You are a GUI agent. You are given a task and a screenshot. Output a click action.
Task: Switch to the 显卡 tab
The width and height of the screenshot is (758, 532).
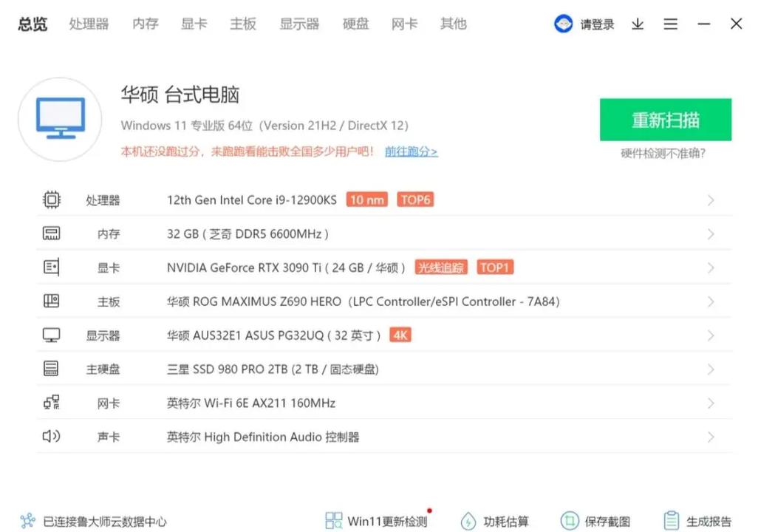point(194,24)
